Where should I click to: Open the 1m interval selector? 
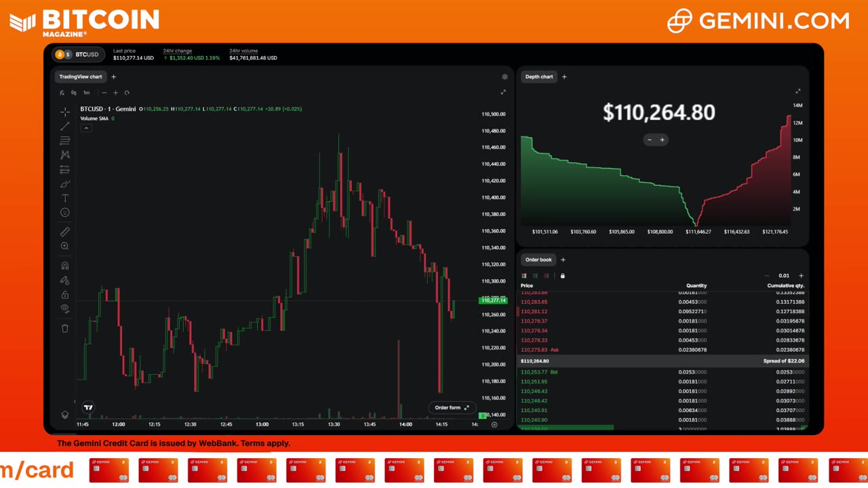pyautogui.click(x=87, y=93)
